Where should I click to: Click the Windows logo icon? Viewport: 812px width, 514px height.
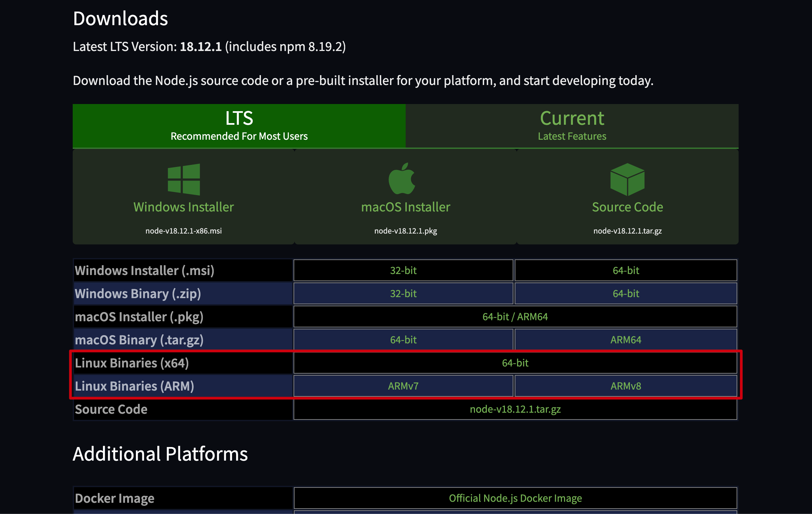pyautogui.click(x=184, y=179)
